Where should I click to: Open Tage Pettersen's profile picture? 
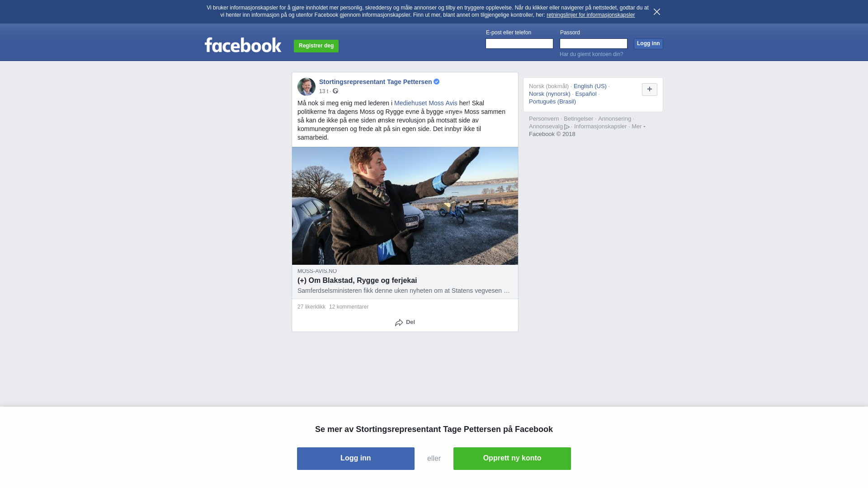click(x=307, y=87)
